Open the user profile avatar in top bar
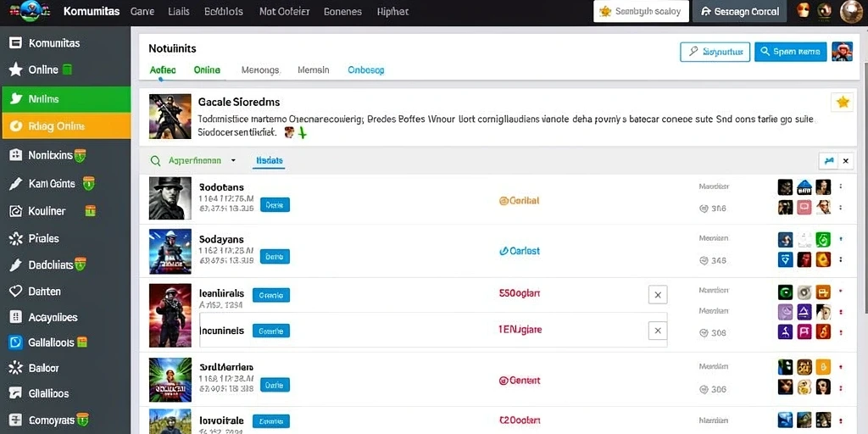868x434 pixels. coord(853,12)
